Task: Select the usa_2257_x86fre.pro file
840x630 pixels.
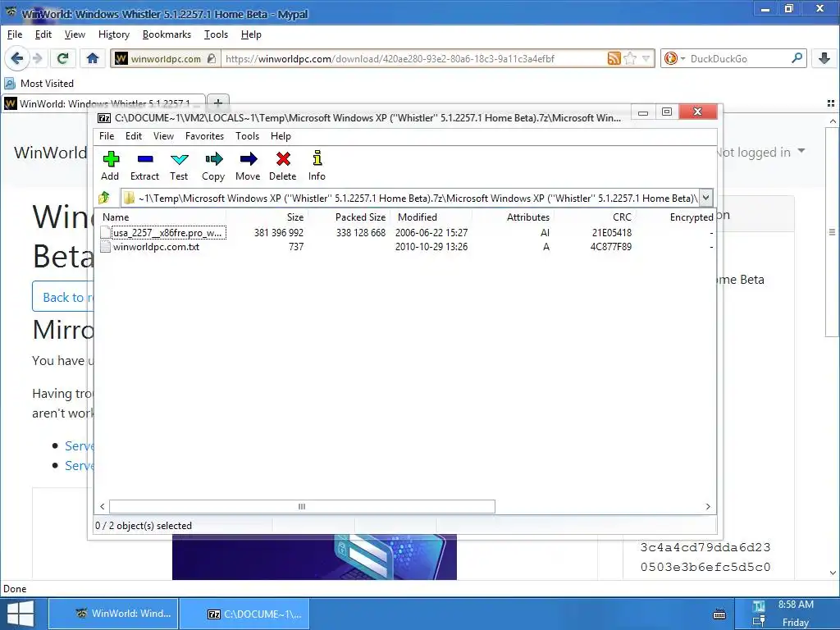Action: click(x=162, y=232)
